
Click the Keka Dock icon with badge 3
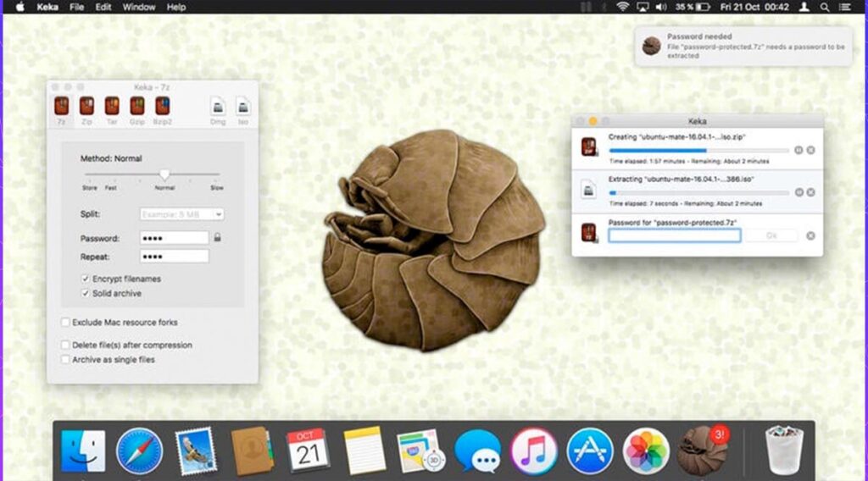pos(703,451)
